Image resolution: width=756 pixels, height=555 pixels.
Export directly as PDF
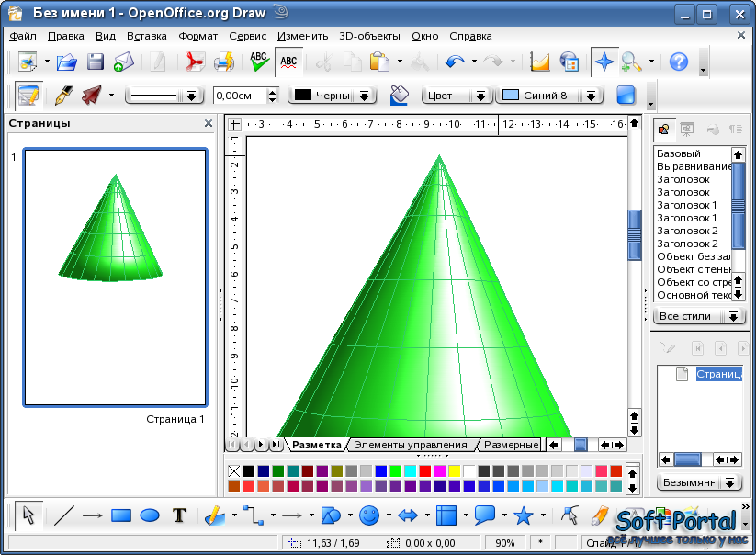pyautogui.click(x=194, y=62)
